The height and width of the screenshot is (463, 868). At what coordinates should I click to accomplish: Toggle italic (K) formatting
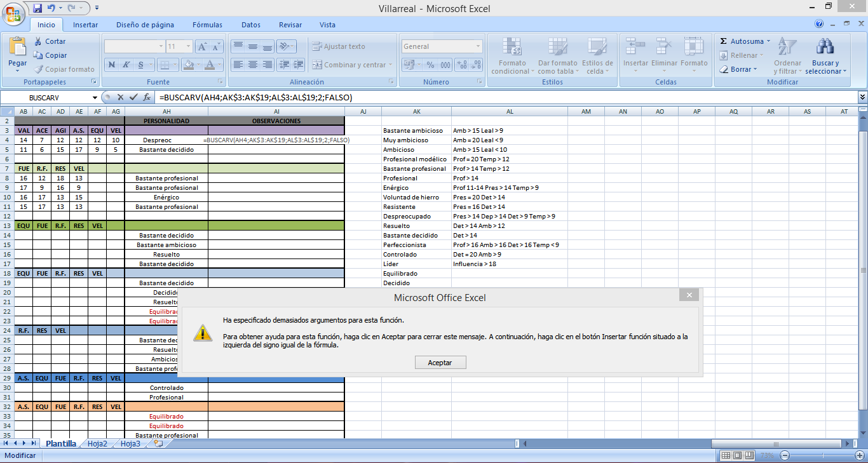[126, 64]
